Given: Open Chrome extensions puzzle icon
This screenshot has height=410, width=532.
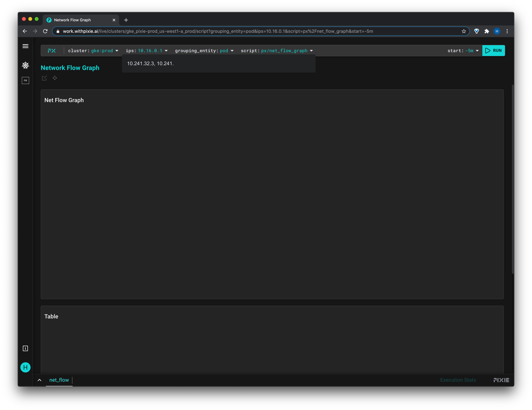Looking at the screenshot, I should tap(487, 31).
